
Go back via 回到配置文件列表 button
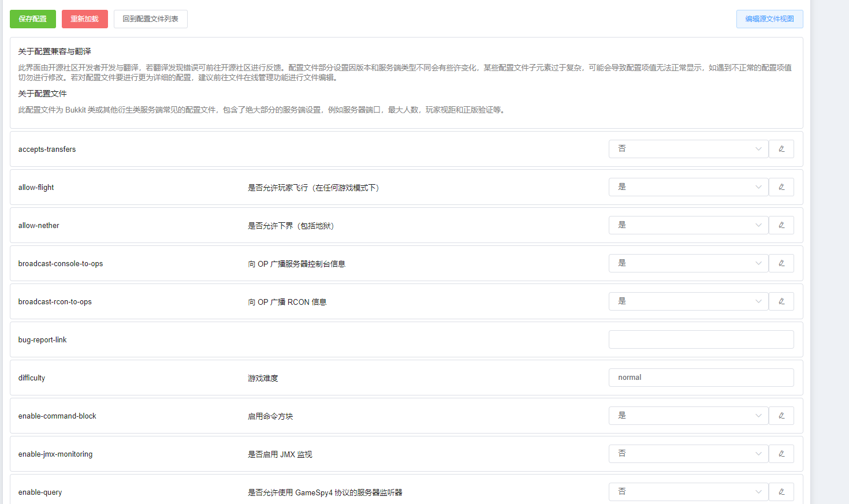pyautogui.click(x=150, y=19)
